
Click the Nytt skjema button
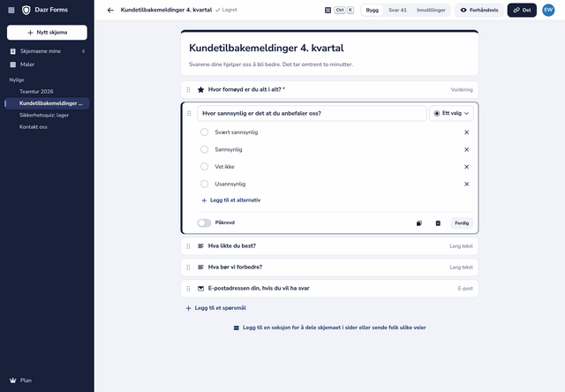point(47,33)
